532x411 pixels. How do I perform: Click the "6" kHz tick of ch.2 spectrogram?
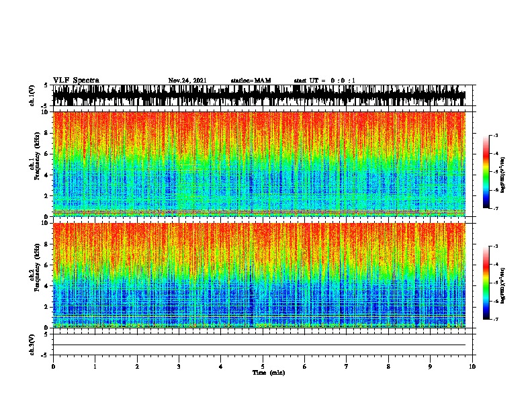tap(47, 265)
